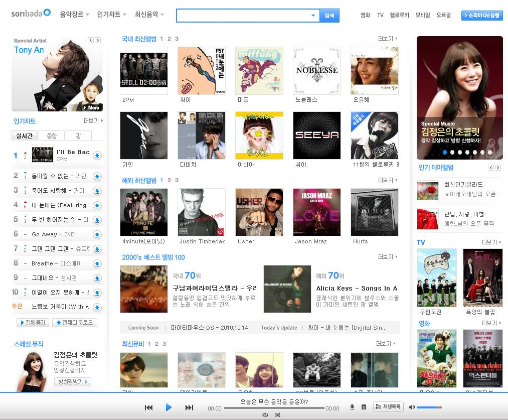508x420 pixels.
Task: Download chart song 두 번 헤어지는 일
Action: click(97, 220)
